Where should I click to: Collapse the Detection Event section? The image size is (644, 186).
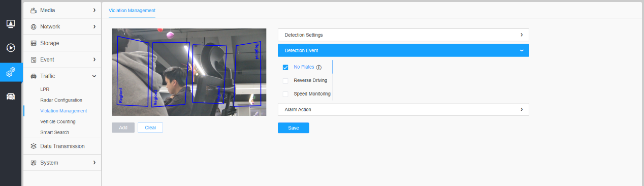click(x=403, y=50)
